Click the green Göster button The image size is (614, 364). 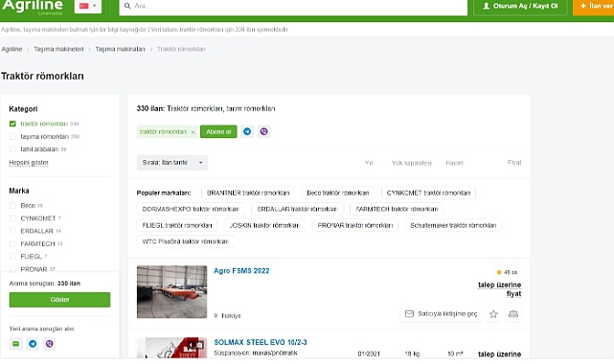59,300
